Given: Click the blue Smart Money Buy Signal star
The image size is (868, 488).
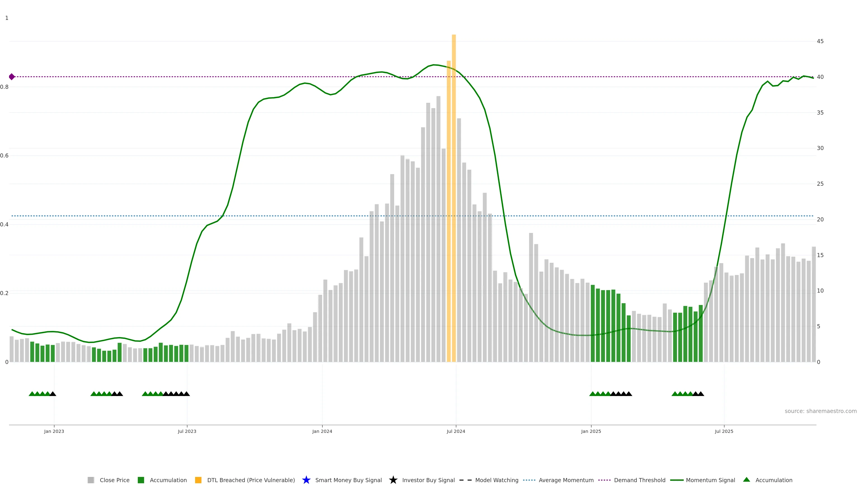Looking at the screenshot, I should tap(306, 480).
